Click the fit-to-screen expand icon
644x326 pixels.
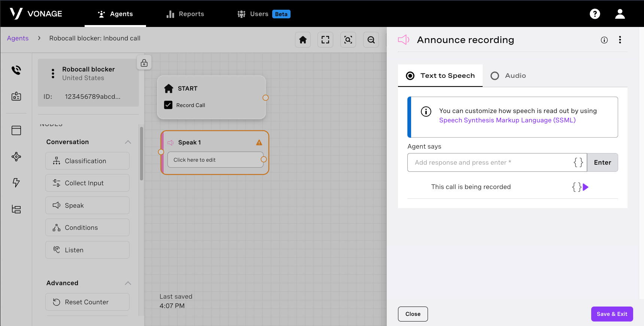325,40
